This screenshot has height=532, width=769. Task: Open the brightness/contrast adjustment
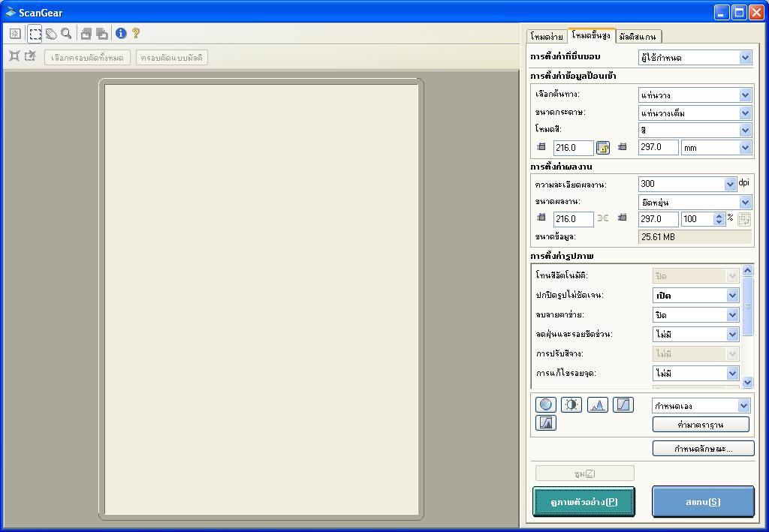[571, 405]
